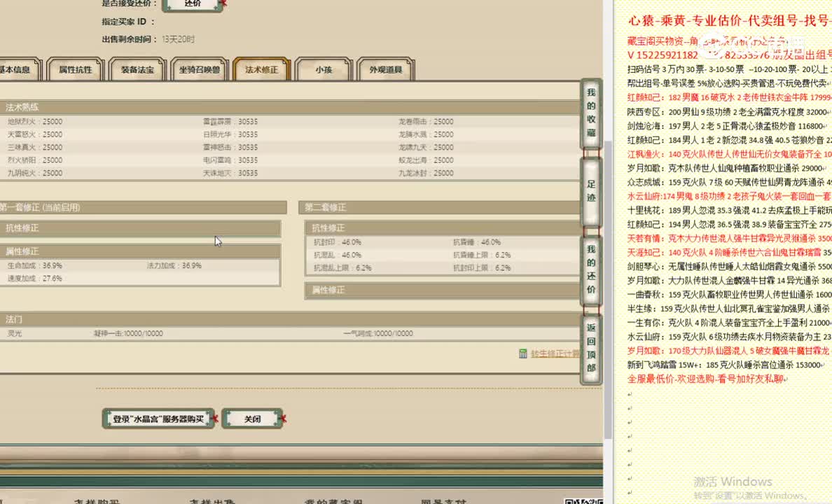
Task: Select 第二套修正 header
Action: (441, 207)
